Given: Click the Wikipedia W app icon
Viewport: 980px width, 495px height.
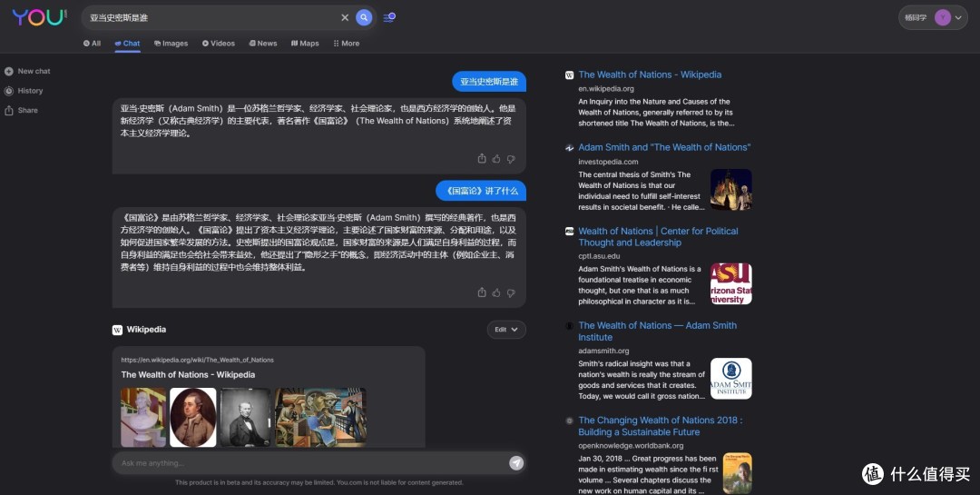Looking at the screenshot, I should point(117,330).
